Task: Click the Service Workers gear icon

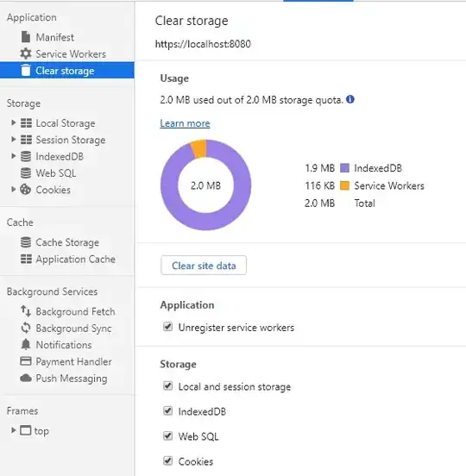Action: (x=26, y=53)
